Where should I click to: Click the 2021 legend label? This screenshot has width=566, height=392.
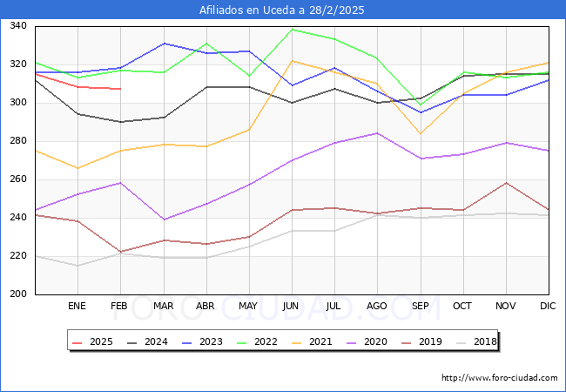click(320, 341)
